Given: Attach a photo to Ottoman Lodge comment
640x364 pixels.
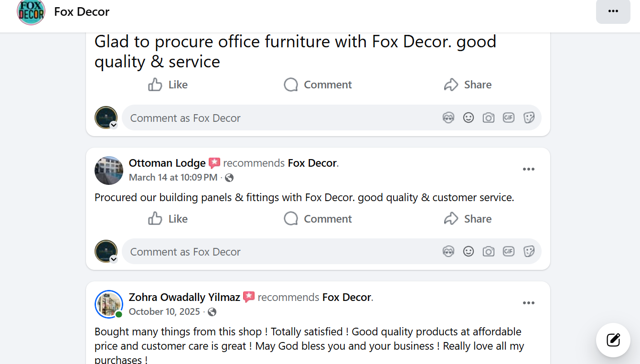Looking at the screenshot, I should pos(488,251).
